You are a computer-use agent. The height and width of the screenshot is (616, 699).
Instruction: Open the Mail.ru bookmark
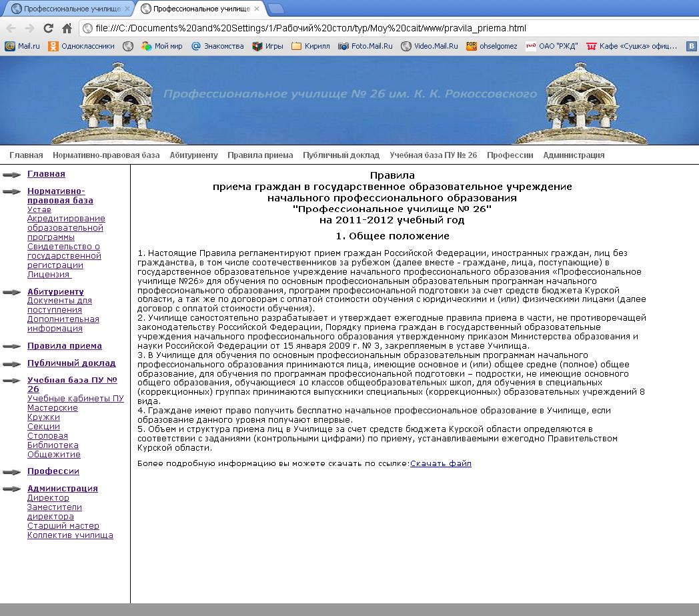22,46
